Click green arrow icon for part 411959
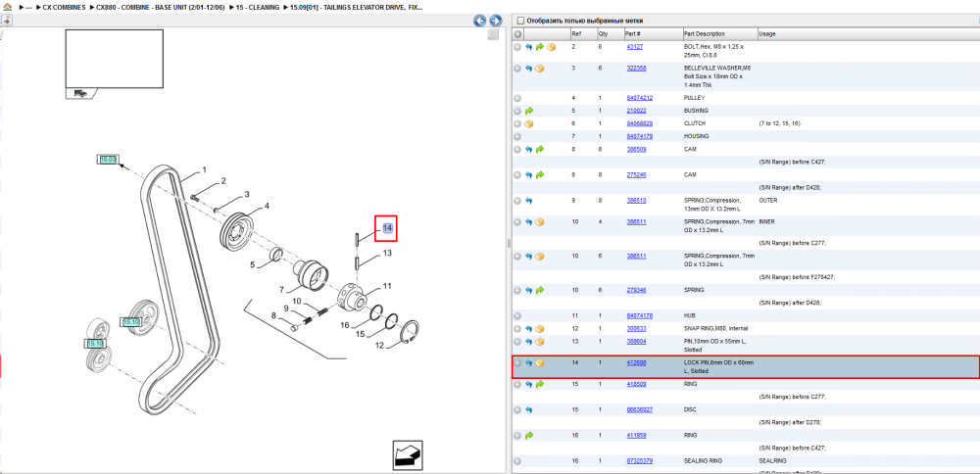Image resolution: width=980 pixels, height=474 pixels. [529, 435]
